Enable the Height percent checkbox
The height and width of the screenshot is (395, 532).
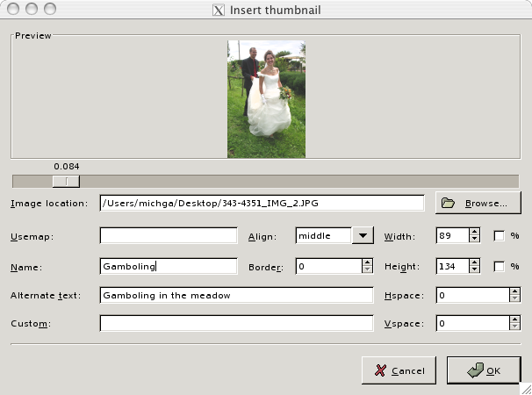coord(499,266)
